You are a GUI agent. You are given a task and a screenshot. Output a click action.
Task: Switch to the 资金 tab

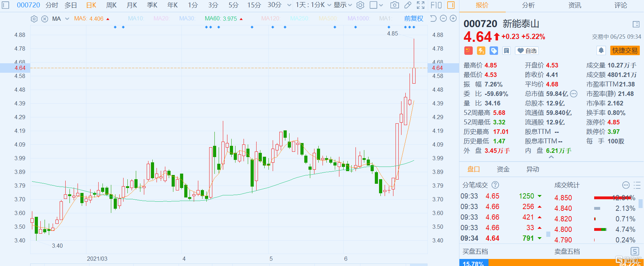point(503,169)
